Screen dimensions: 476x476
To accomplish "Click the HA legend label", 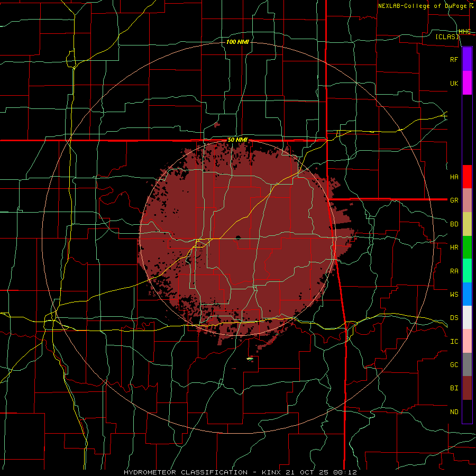I will [454, 177].
